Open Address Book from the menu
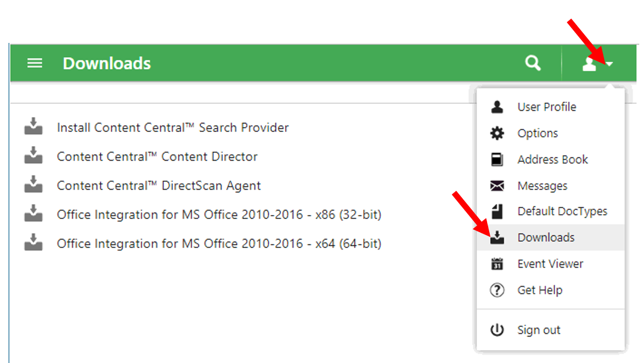The width and height of the screenshot is (644, 363). pos(551,160)
